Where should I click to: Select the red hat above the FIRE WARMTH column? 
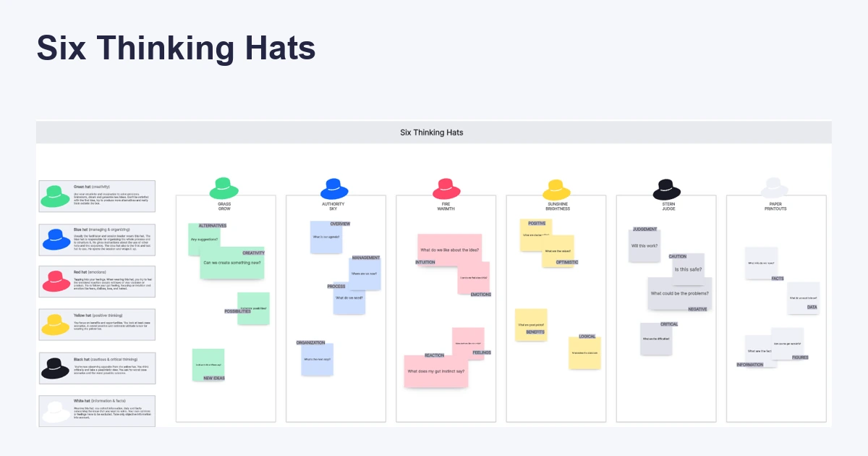pos(446,189)
